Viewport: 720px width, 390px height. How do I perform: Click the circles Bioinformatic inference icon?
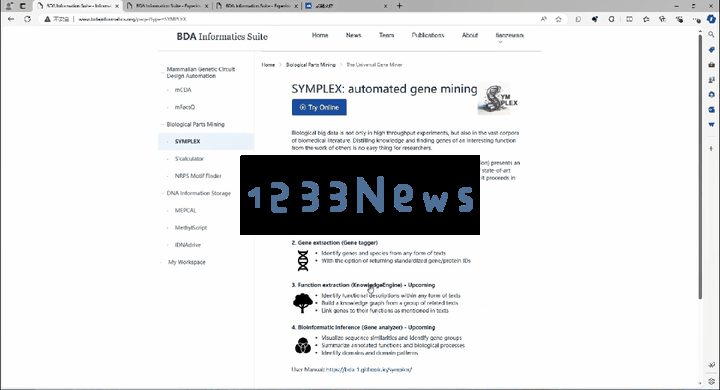pyautogui.click(x=303, y=345)
